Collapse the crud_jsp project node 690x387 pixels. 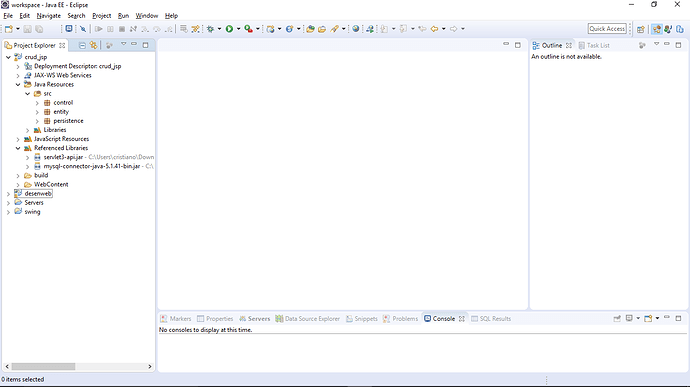pos(8,57)
